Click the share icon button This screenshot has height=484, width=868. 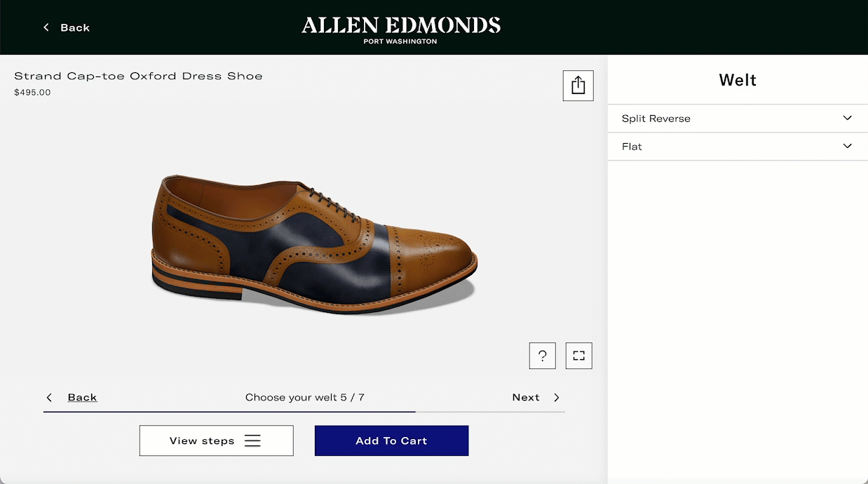pos(578,86)
